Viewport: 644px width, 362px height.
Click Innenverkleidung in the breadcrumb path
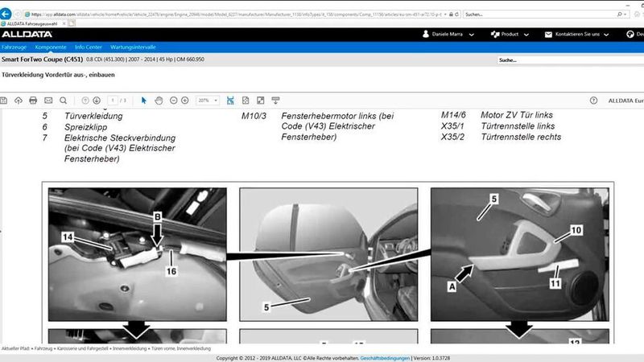[130, 348]
